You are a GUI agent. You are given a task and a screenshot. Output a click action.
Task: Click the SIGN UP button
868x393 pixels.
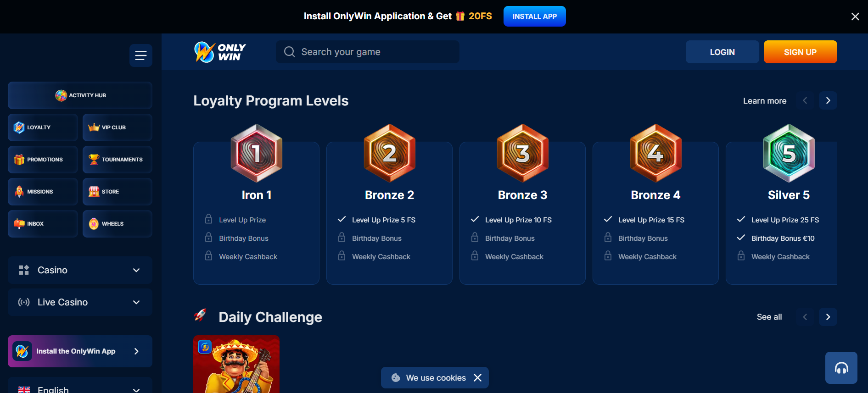click(x=800, y=52)
